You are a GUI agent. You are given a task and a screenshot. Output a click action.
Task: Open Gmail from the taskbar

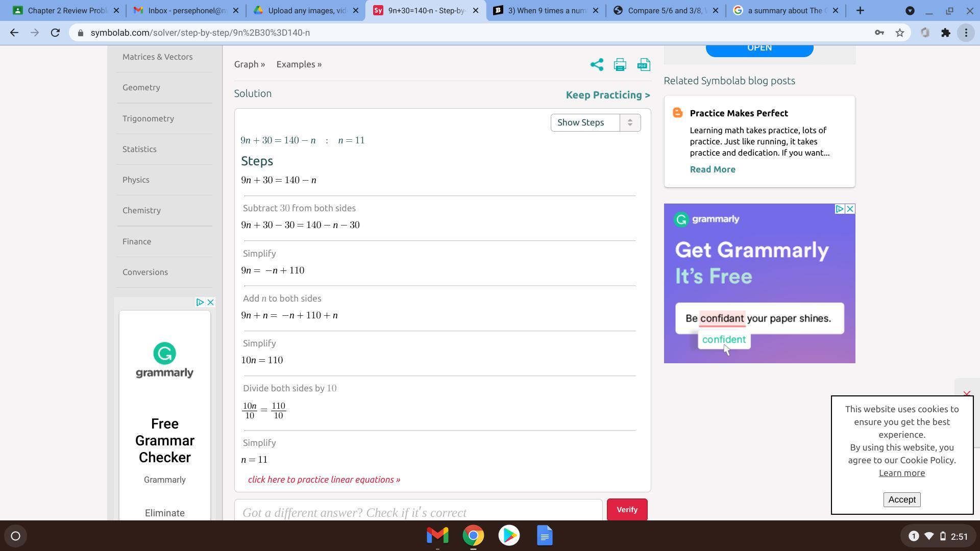[437, 535]
